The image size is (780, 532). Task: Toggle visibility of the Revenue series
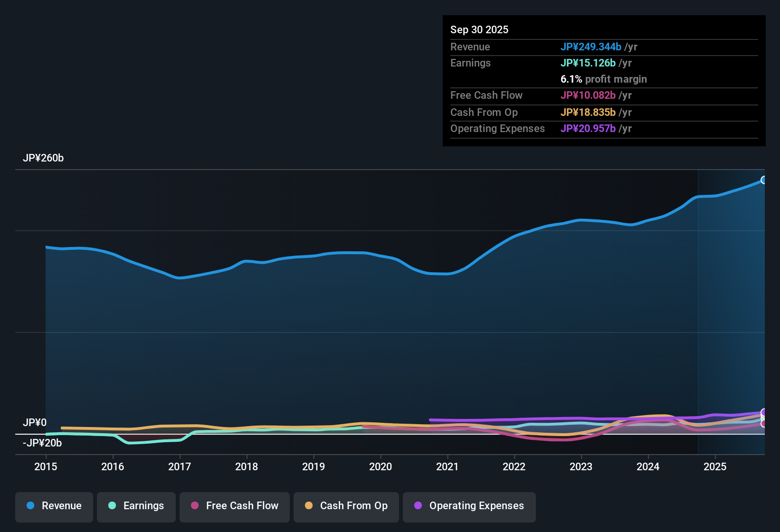coord(54,506)
